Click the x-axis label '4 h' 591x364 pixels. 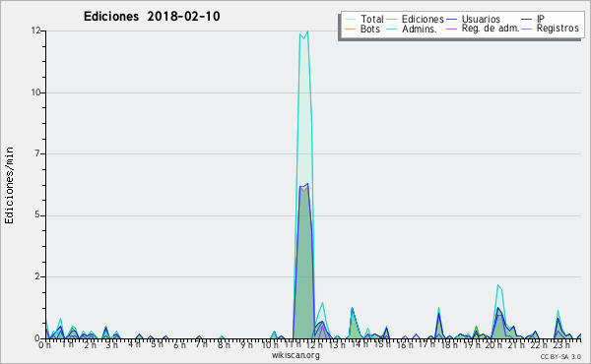(x=134, y=344)
